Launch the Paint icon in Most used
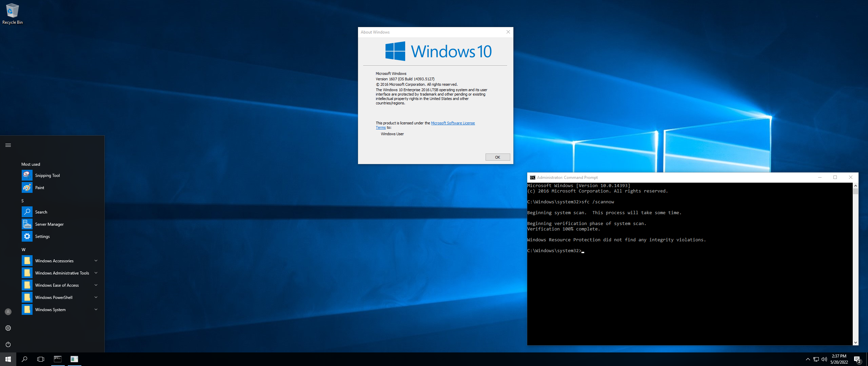The height and width of the screenshot is (366, 868). click(x=27, y=187)
